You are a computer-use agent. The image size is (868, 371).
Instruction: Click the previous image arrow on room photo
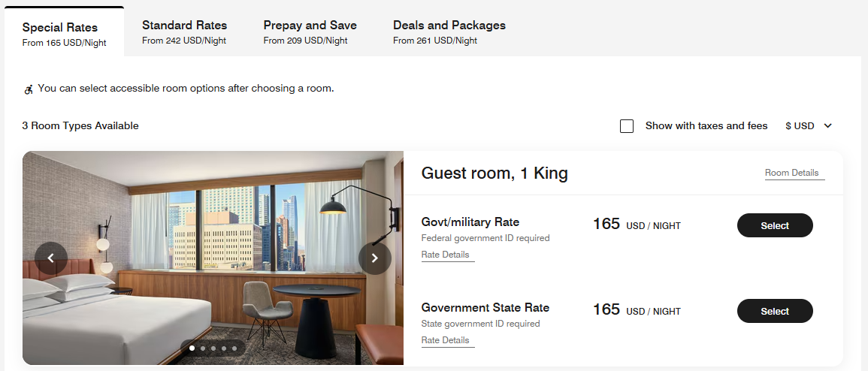[50, 258]
